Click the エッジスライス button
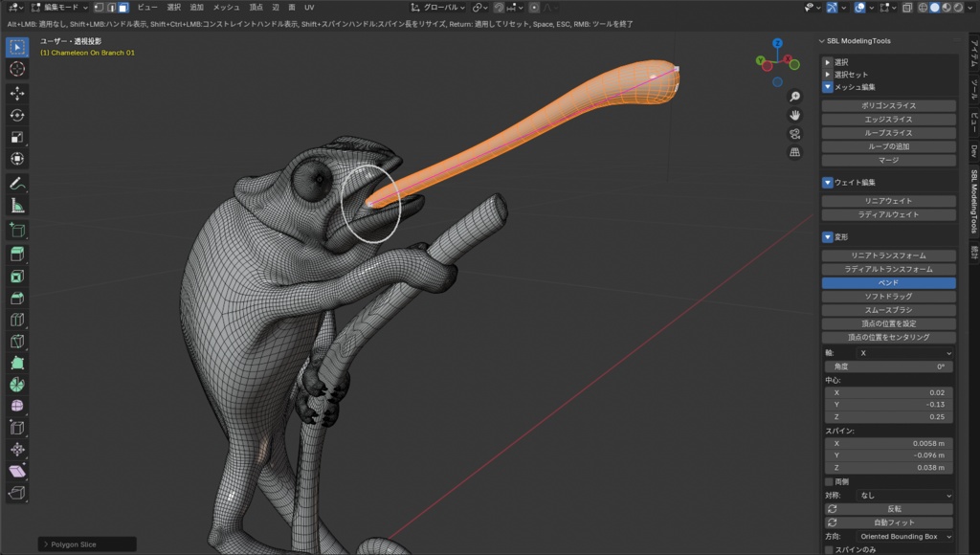 coord(888,120)
